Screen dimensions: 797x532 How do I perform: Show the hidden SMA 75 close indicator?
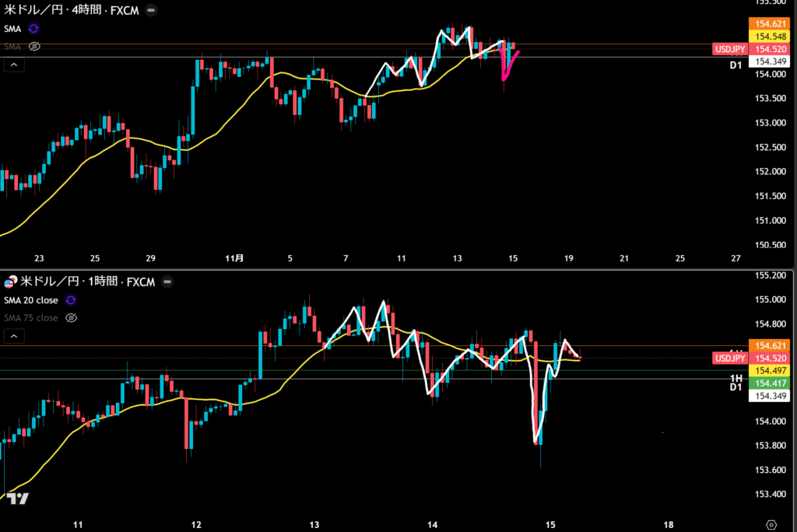click(72, 317)
